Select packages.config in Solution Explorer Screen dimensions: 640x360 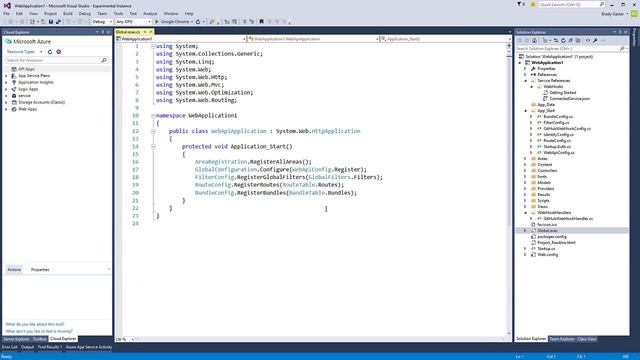point(552,237)
